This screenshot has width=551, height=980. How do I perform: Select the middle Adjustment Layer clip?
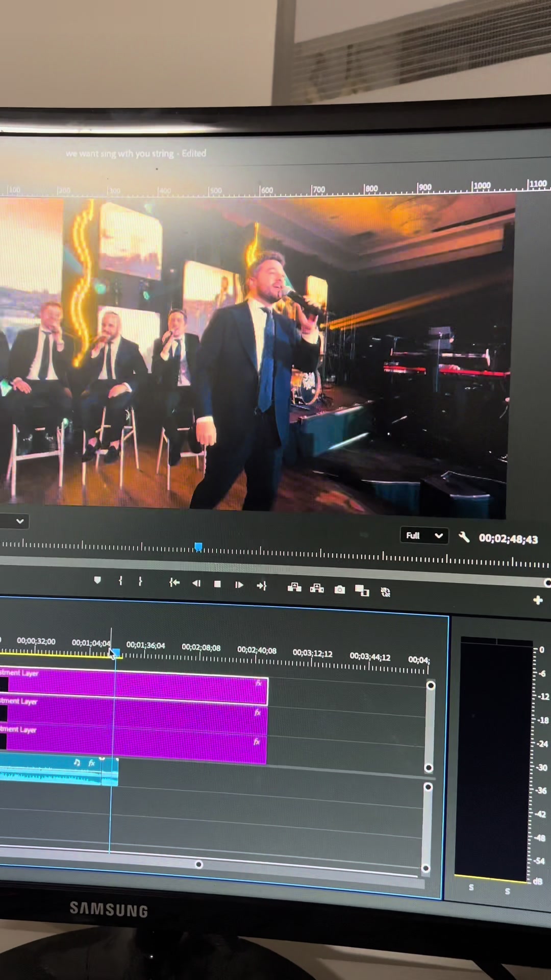[x=134, y=716]
